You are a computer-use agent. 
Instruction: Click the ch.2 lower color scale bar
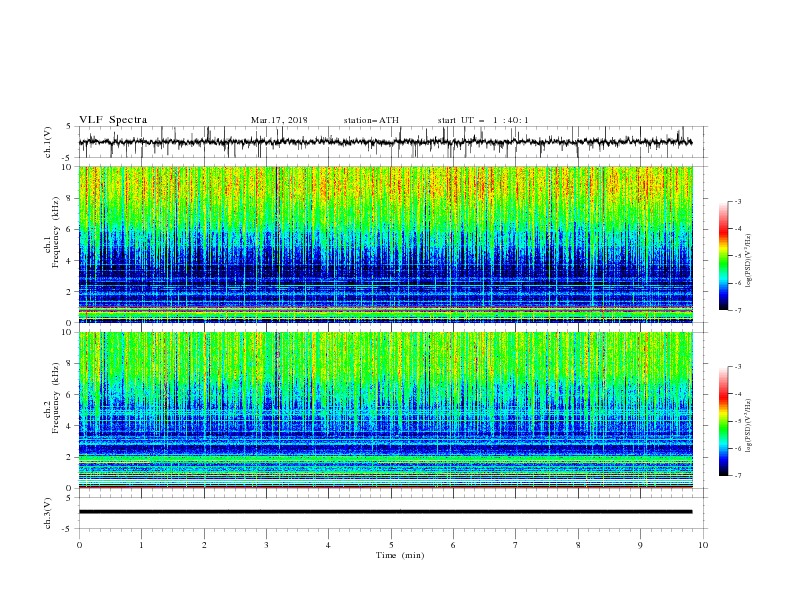(x=723, y=421)
